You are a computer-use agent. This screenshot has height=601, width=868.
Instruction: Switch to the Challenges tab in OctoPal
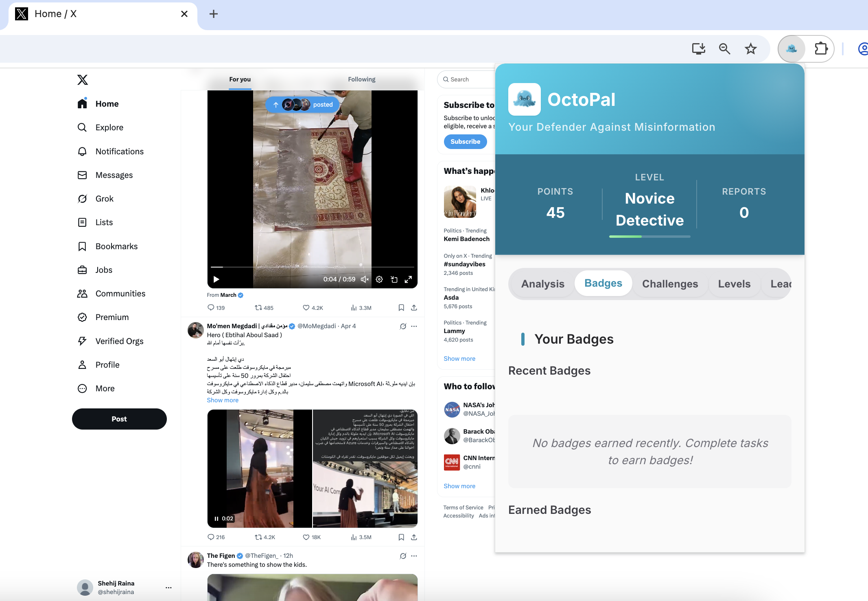(670, 284)
